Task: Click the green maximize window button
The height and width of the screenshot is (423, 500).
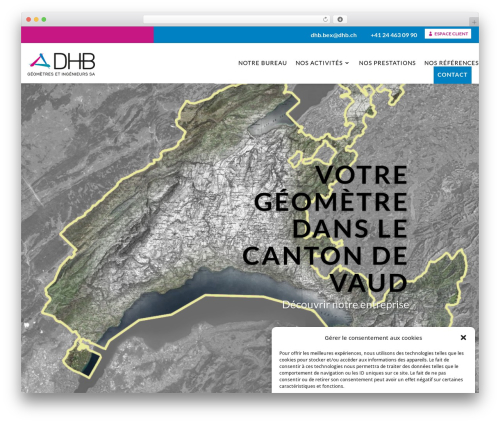Action: (x=44, y=20)
